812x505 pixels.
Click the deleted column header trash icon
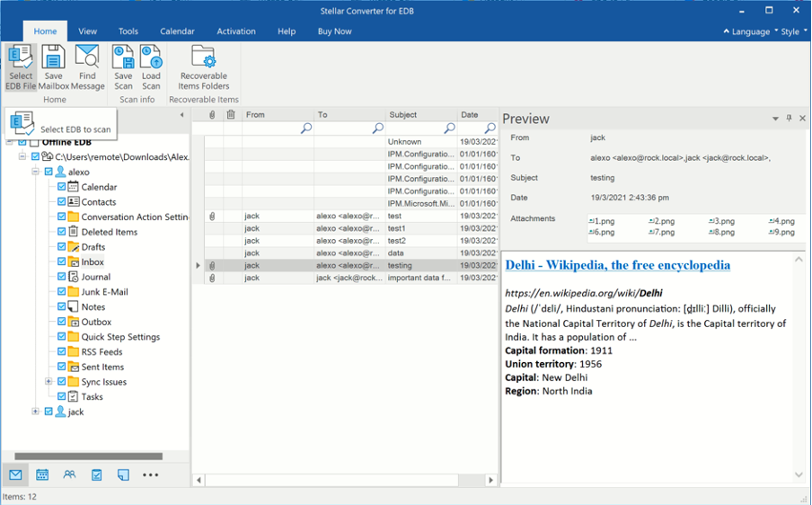pos(231,114)
